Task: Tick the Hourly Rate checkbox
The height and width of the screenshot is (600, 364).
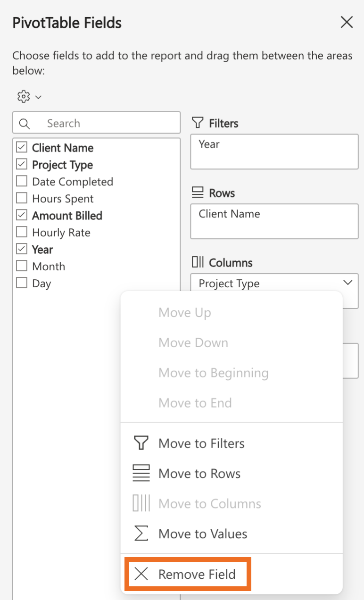Action: tap(22, 233)
